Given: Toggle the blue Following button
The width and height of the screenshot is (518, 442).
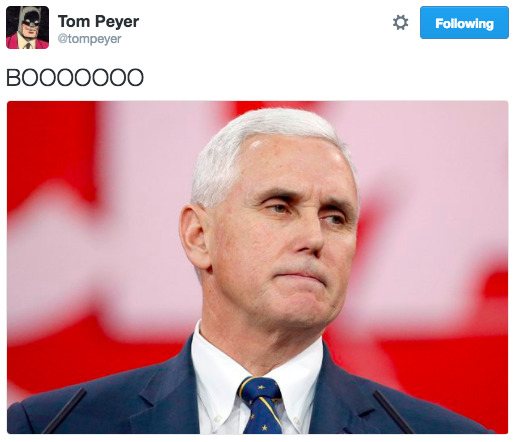Looking at the screenshot, I should [x=464, y=23].
